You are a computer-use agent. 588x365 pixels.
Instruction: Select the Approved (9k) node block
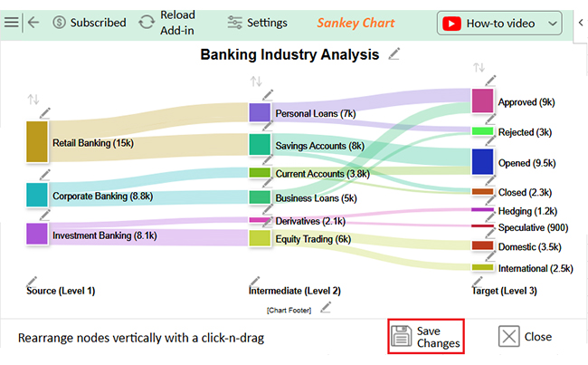click(x=482, y=101)
